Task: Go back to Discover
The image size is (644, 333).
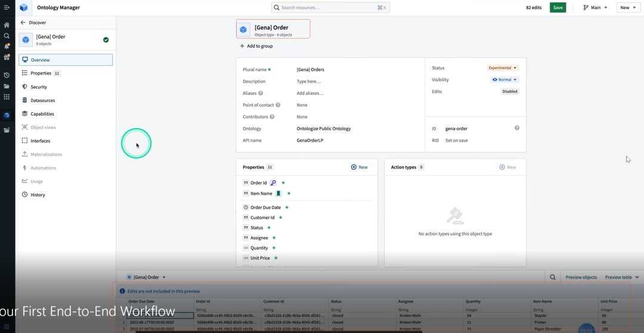Action: click(x=33, y=23)
